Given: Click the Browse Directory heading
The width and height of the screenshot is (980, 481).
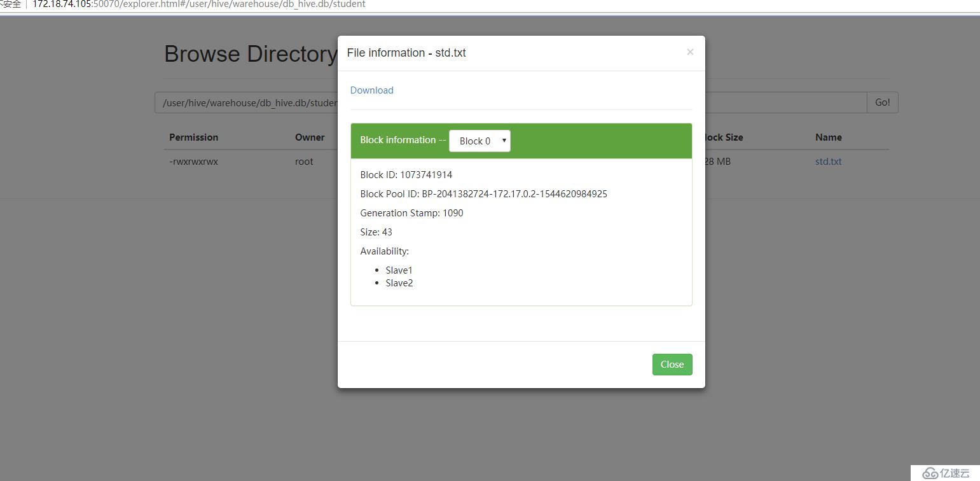Looking at the screenshot, I should (x=251, y=54).
